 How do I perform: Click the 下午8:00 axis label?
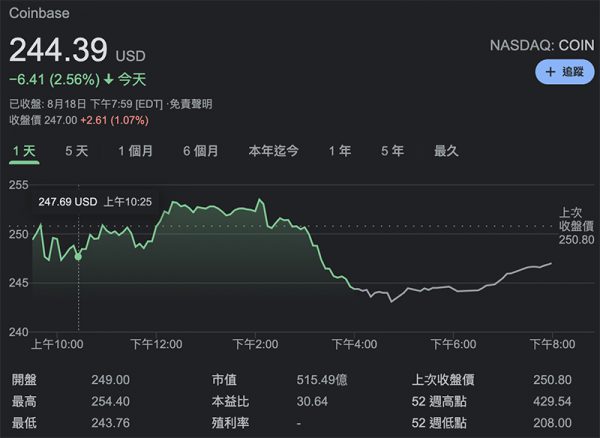553,344
